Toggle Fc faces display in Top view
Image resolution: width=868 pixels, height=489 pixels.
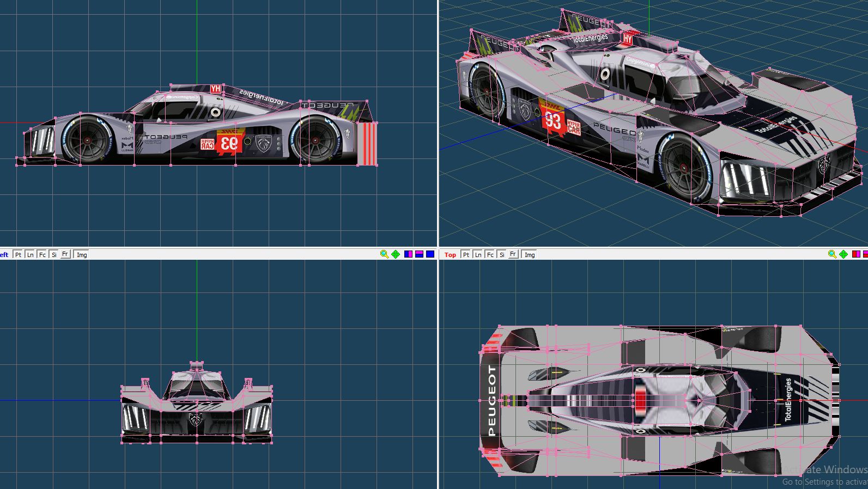tap(490, 255)
